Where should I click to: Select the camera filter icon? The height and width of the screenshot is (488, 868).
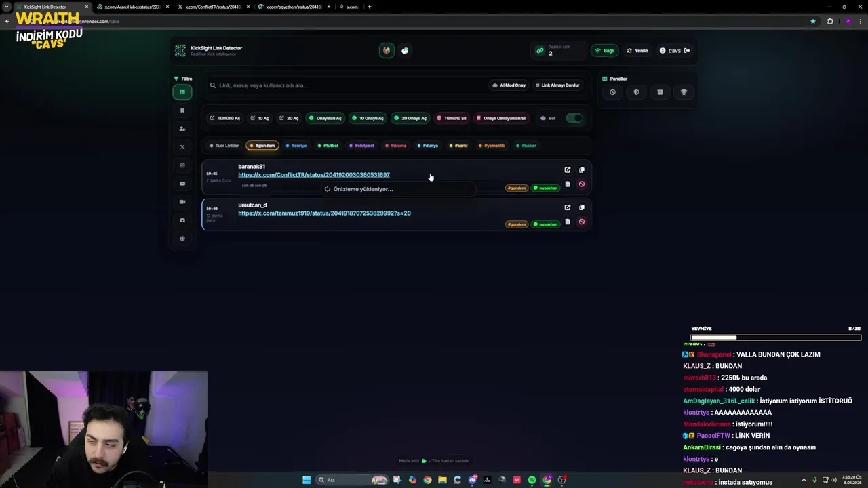click(182, 220)
